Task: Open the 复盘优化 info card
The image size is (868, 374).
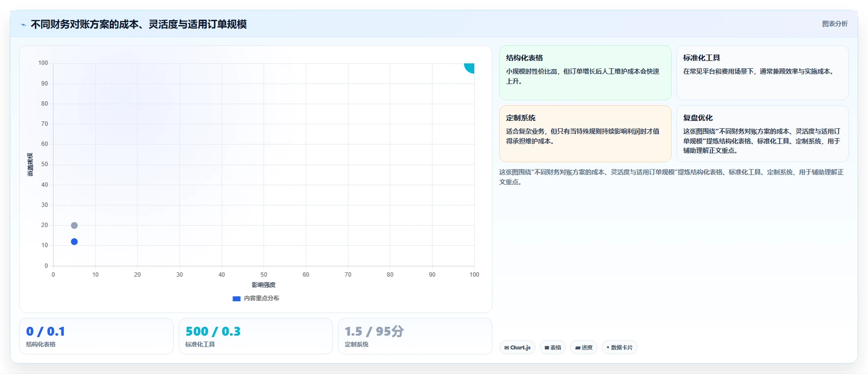Action: coord(762,134)
